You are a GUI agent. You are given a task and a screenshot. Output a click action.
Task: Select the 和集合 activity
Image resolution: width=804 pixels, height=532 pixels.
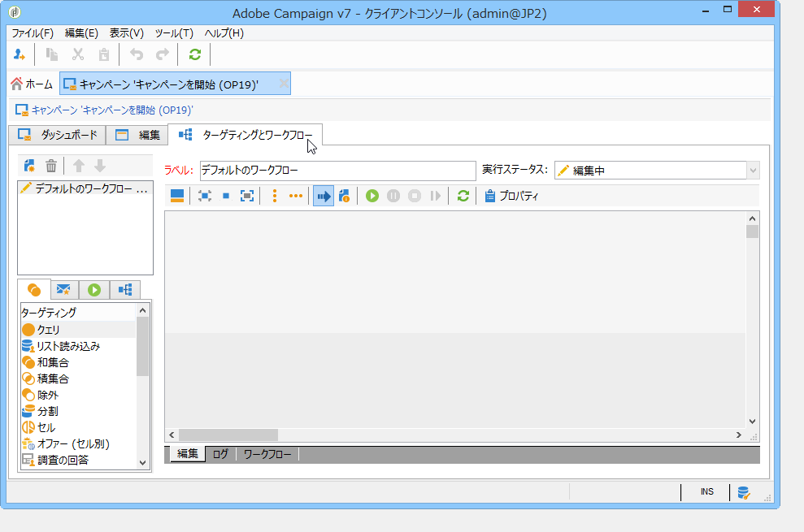pos(78,362)
